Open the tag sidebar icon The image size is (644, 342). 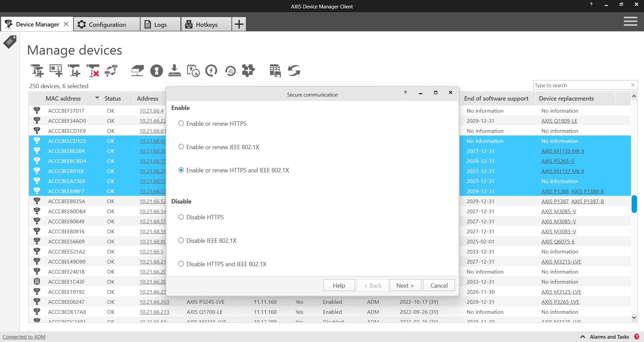tap(10, 42)
